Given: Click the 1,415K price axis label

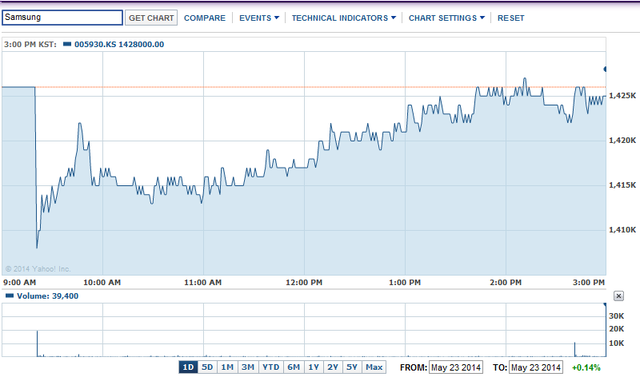Looking at the screenshot, I should tap(622, 185).
